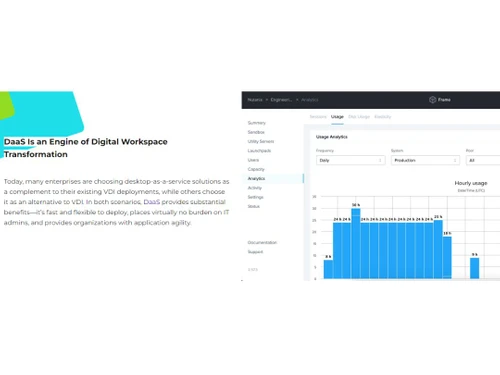500x375 pixels.
Task: Click the 'Hourly usage' chart title
Action: pyautogui.click(x=471, y=183)
